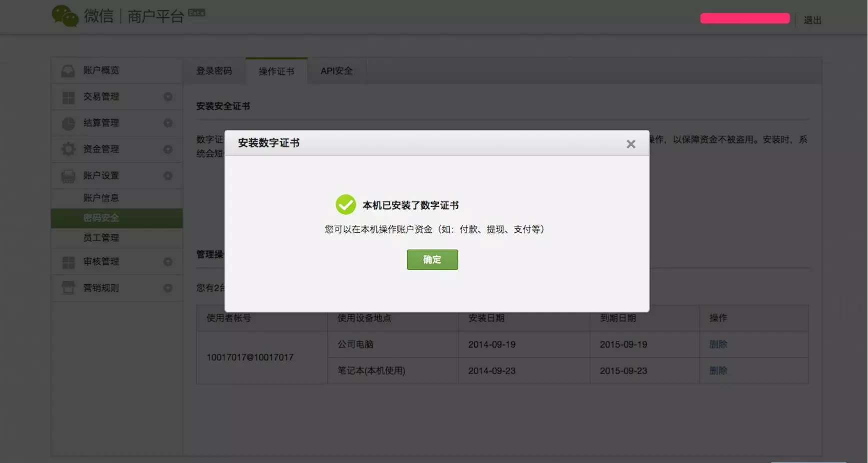The width and height of the screenshot is (868, 463).
Task: Click the 操作 column header
Action: pos(718,318)
